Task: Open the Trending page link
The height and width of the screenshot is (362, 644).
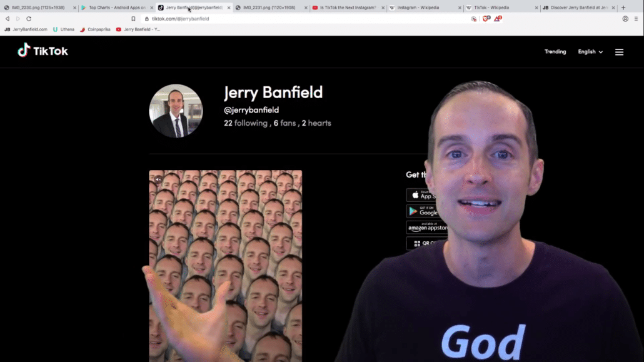Action: tap(555, 52)
